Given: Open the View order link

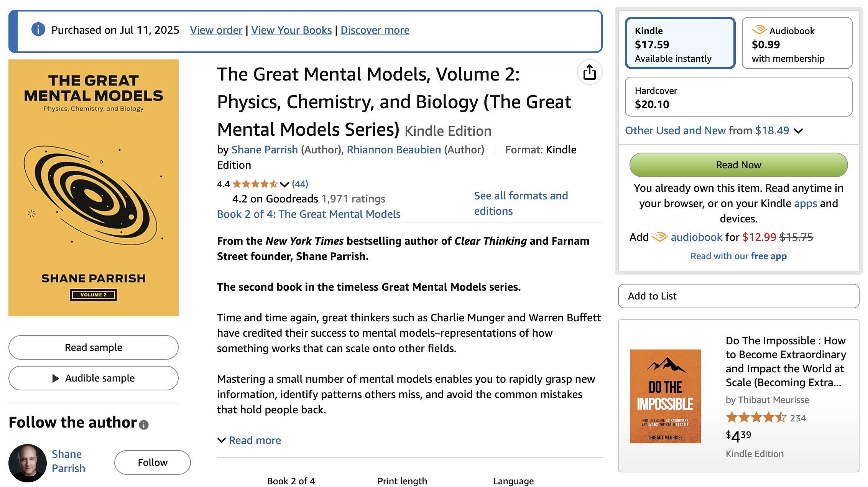Looking at the screenshot, I should pyautogui.click(x=216, y=30).
